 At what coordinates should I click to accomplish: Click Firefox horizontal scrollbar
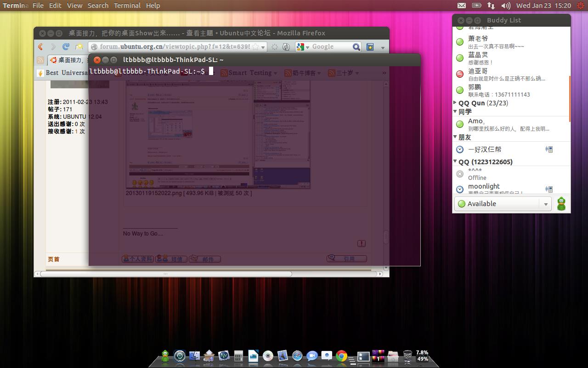[x=166, y=274]
